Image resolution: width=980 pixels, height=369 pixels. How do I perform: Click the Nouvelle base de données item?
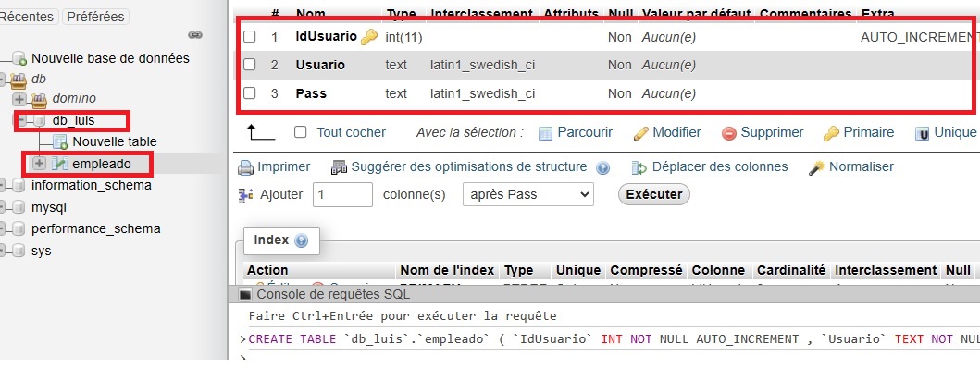(x=110, y=58)
